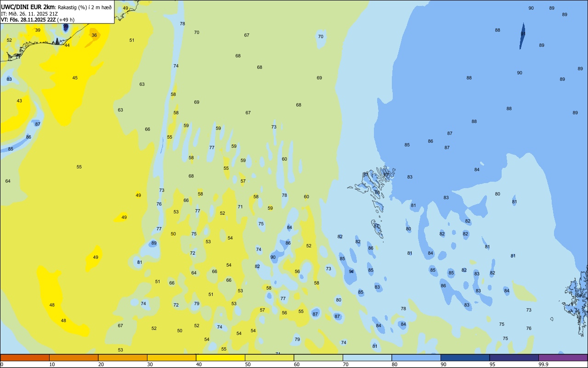The image size is (588, 368).
Task: Click the 43 humidity value on the map
Action: pyautogui.click(x=19, y=101)
